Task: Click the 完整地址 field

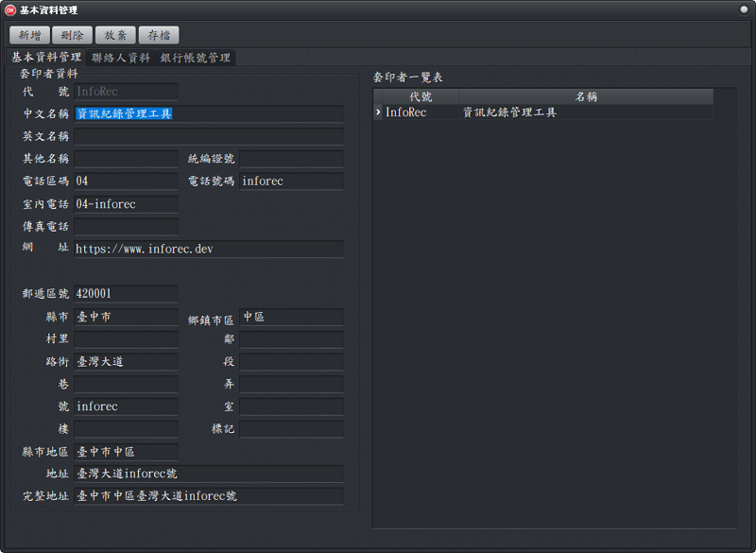Action: coord(208,495)
